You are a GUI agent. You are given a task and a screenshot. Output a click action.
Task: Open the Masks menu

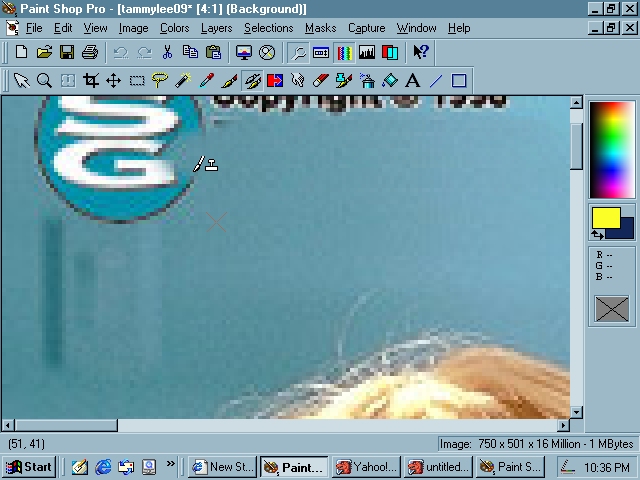[x=321, y=28]
